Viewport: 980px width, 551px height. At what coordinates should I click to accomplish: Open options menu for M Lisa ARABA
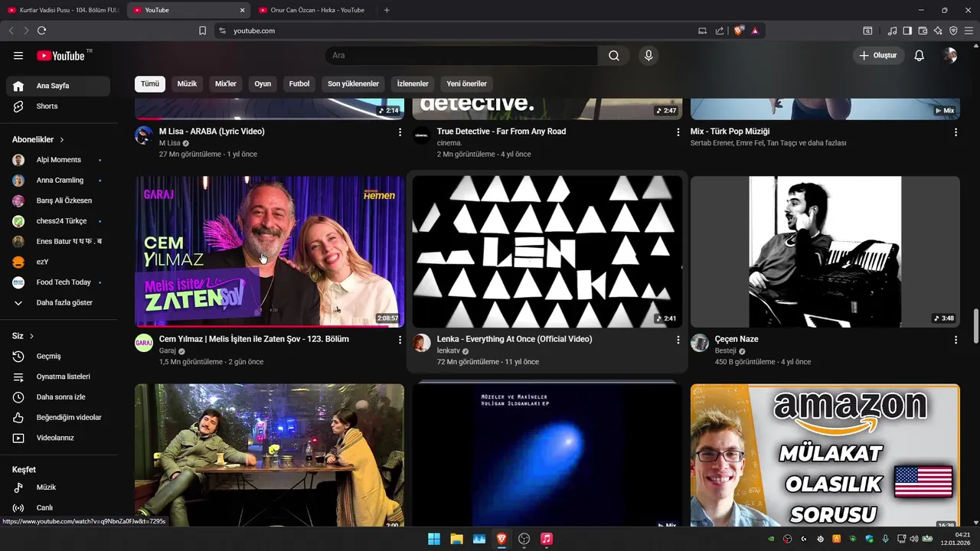[400, 132]
